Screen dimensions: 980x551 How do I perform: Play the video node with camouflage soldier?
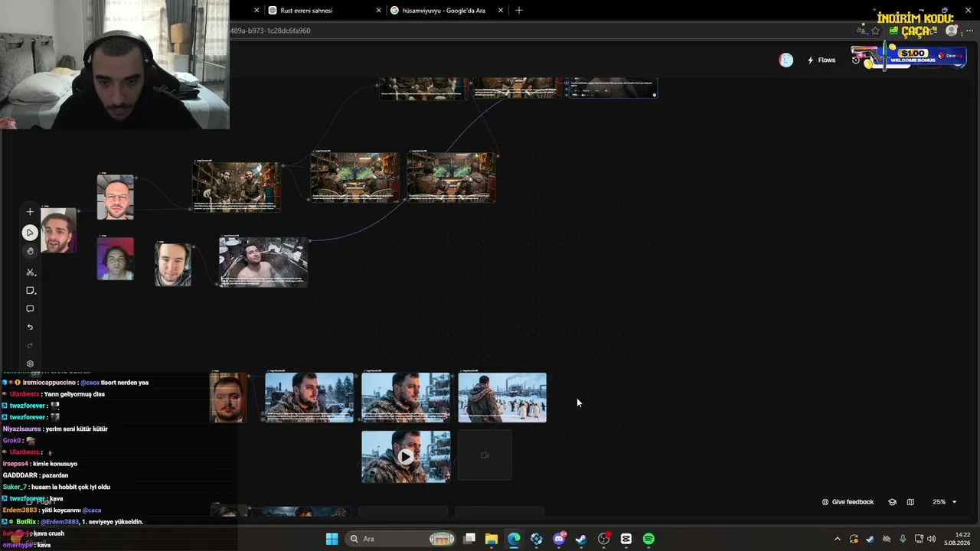pos(406,457)
